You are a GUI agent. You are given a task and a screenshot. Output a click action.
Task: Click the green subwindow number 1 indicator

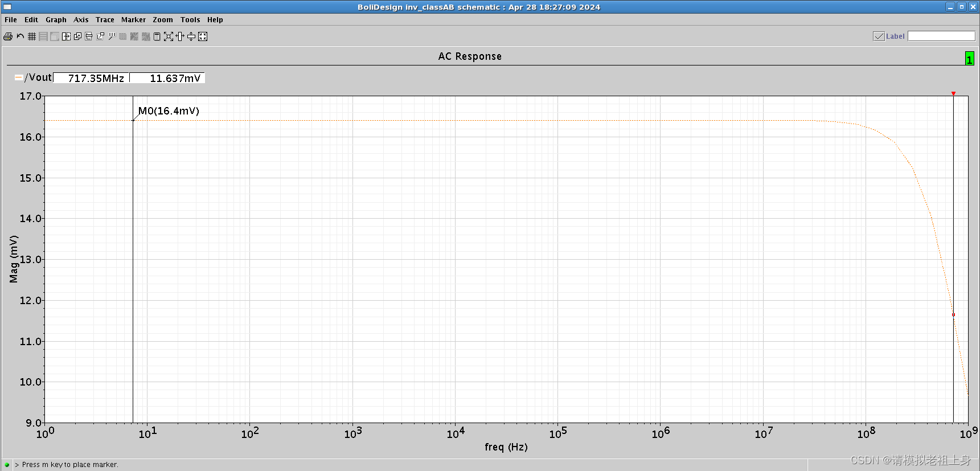tap(969, 59)
